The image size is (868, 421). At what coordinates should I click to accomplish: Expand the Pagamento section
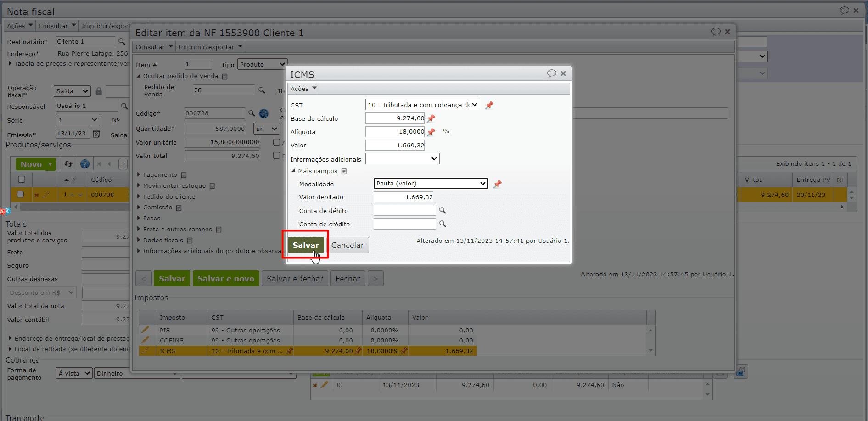(x=160, y=174)
